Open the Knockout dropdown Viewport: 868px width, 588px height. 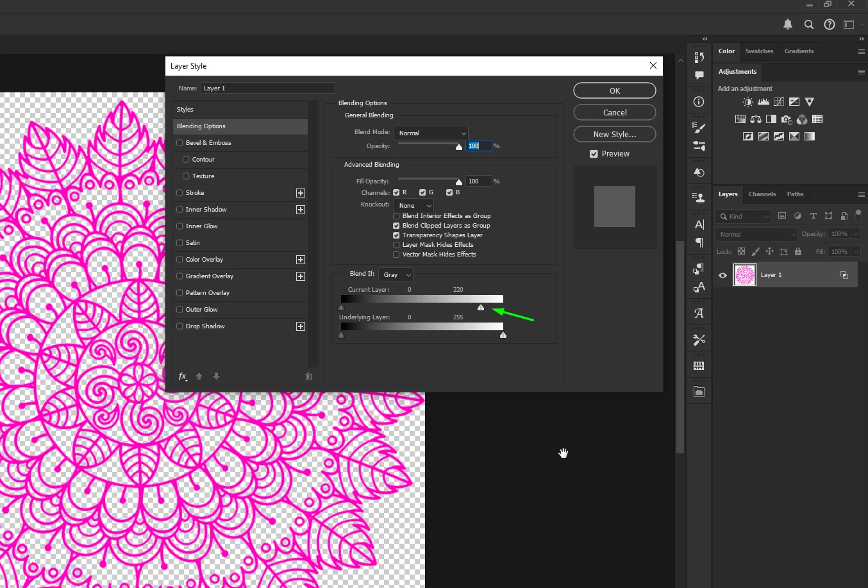(x=413, y=205)
